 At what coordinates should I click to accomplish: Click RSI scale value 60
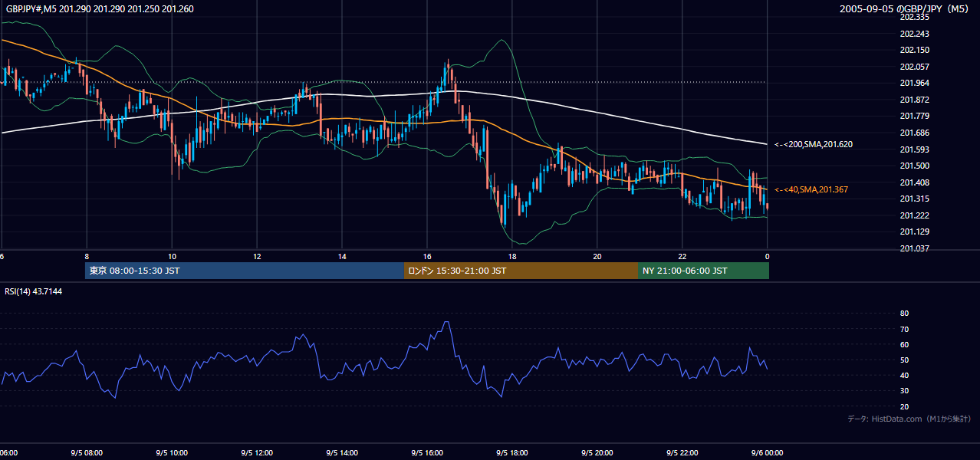(x=904, y=344)
